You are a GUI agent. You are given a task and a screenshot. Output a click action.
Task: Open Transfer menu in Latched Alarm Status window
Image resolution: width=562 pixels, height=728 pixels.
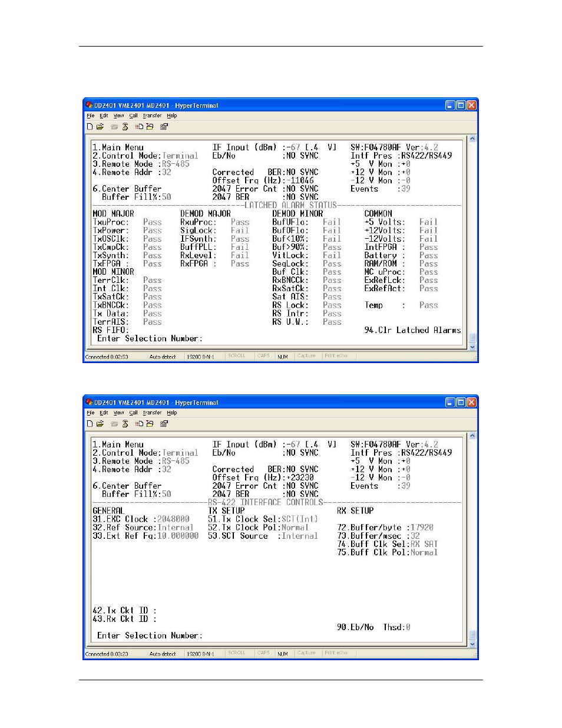[x=152, y=116]
